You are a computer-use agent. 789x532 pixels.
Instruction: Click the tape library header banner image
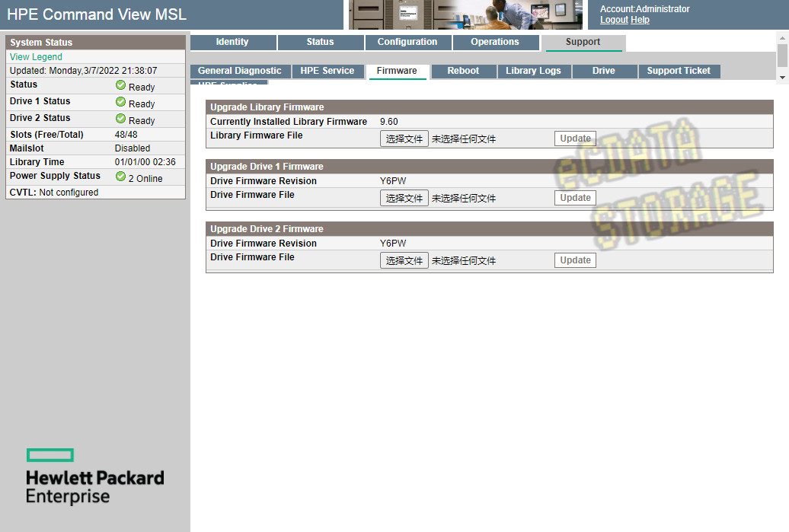tap(465, 14)
